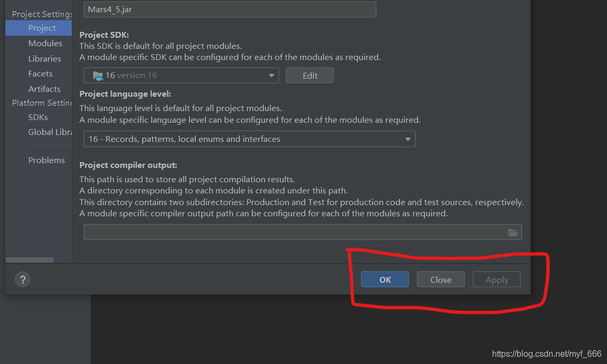607x364 pixels.
Task: Click the Close button
Action: point(440,280)
